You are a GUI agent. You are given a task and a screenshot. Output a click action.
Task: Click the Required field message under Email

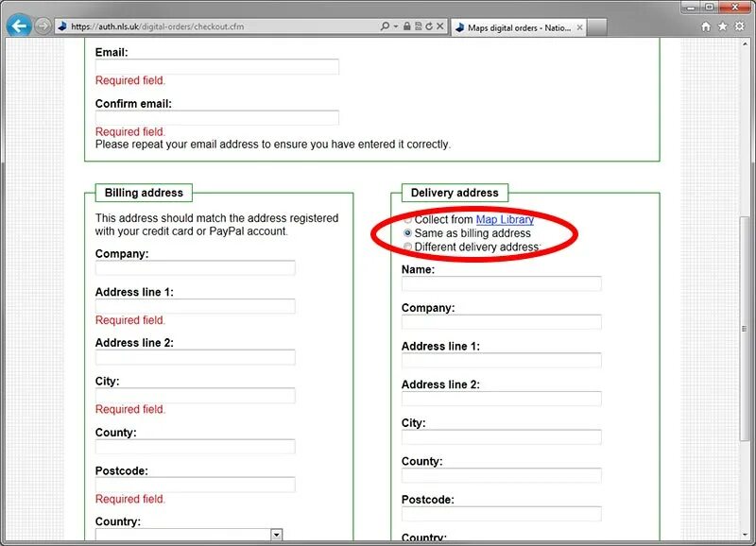129,80
